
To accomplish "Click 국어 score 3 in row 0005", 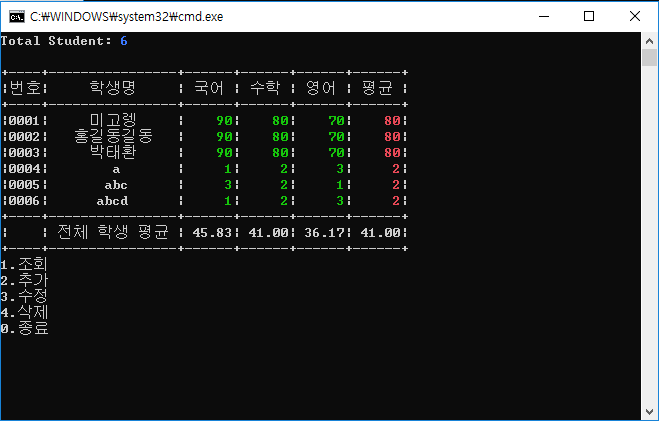I will click(228, 185).
